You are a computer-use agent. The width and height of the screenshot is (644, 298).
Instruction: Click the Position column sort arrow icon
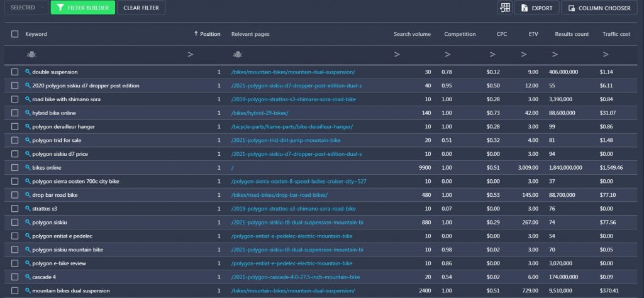196,34
